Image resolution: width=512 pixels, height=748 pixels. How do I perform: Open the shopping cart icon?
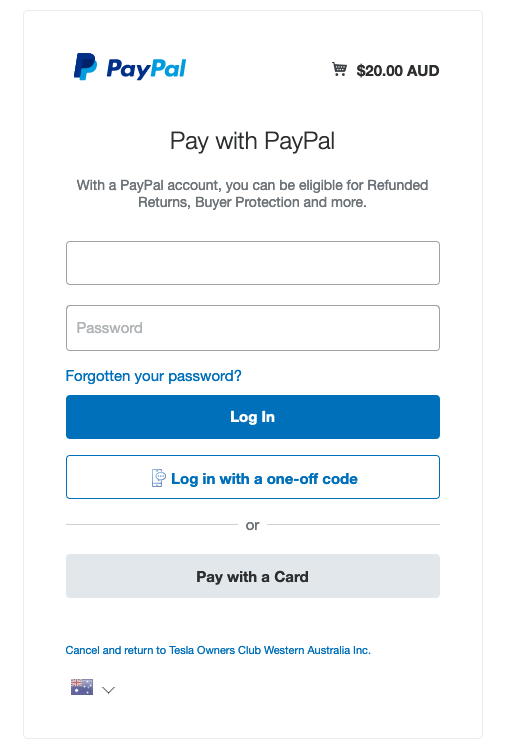(339, 69)
